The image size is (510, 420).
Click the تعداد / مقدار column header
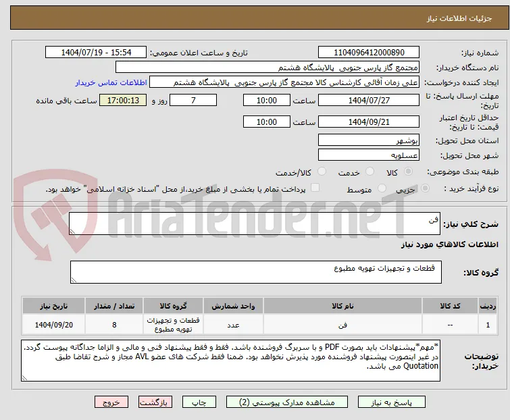click(114, 307)
